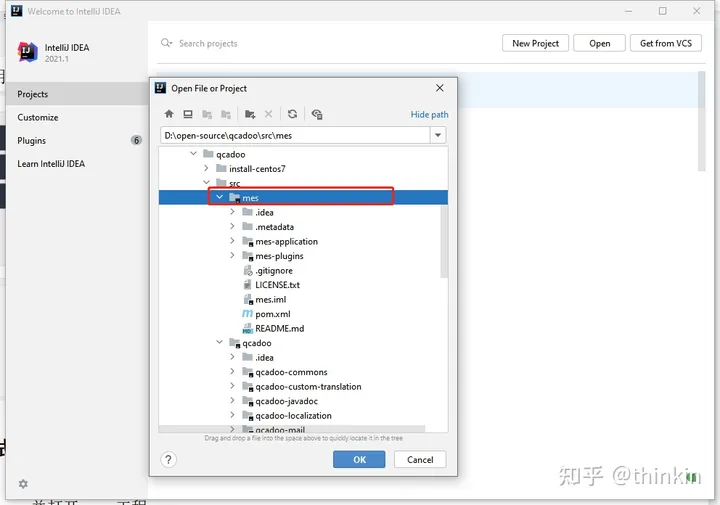Click Get from VCS button
Screen dimensions: 720x505
(x=666, y=43)
